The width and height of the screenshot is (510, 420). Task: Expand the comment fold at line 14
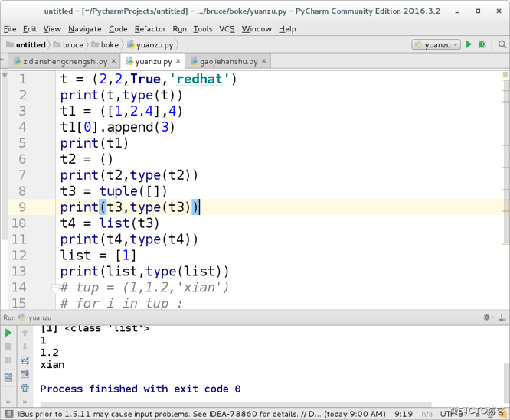click(55, 287)
